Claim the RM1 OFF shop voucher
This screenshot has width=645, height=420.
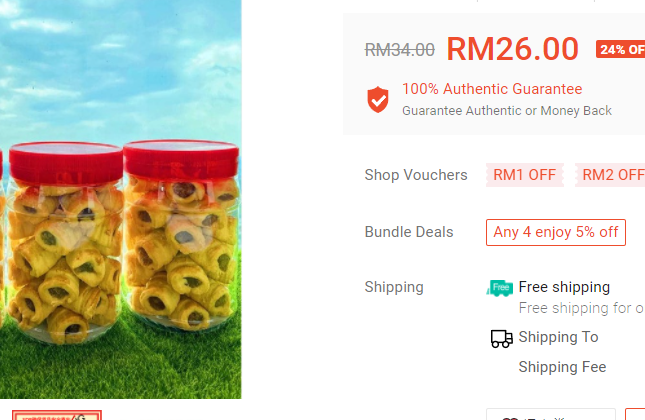[x=524, y=175]
